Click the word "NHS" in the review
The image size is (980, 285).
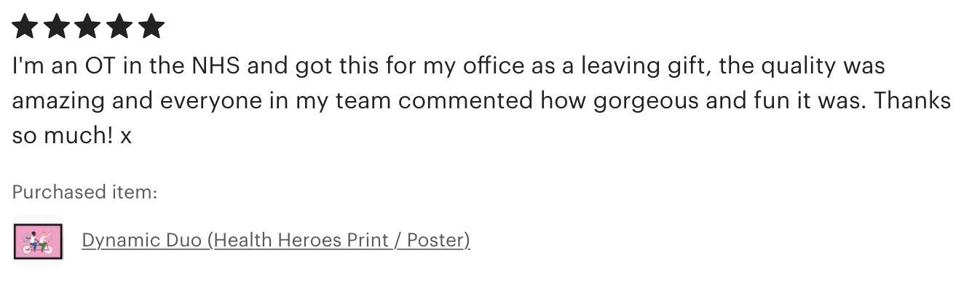coord(216,67)
